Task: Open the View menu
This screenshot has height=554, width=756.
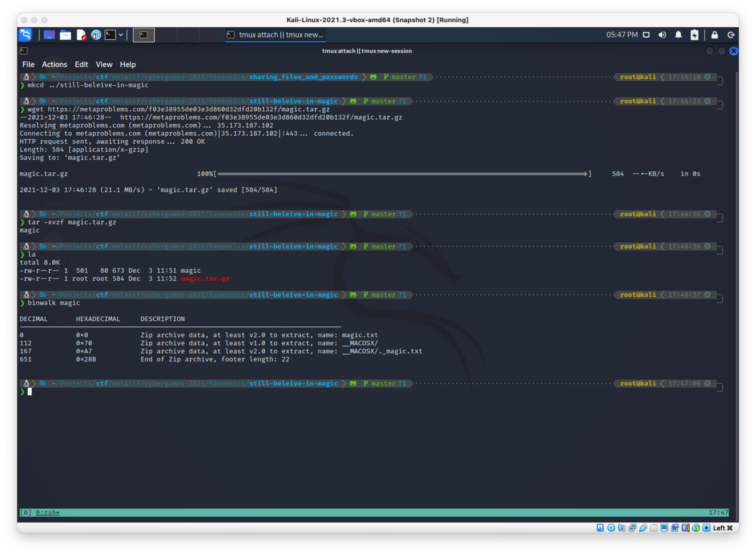Action: coord(104,64)
